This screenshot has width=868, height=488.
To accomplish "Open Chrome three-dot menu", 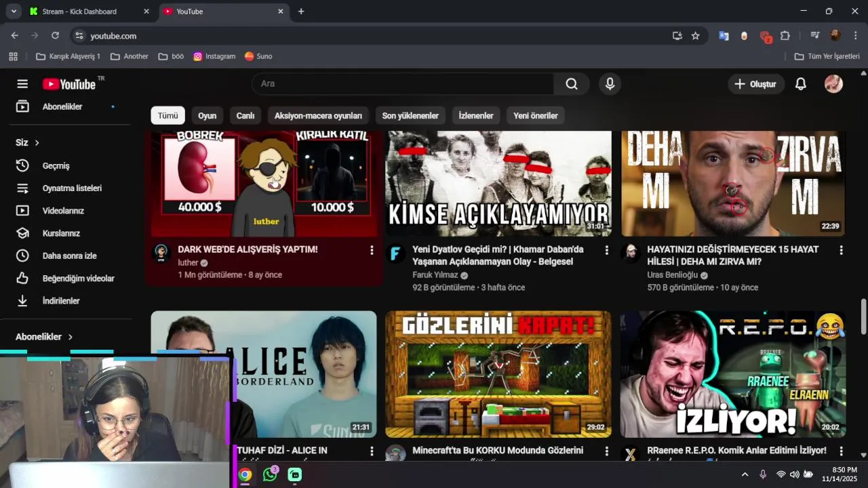I will (x=856, y=36).
